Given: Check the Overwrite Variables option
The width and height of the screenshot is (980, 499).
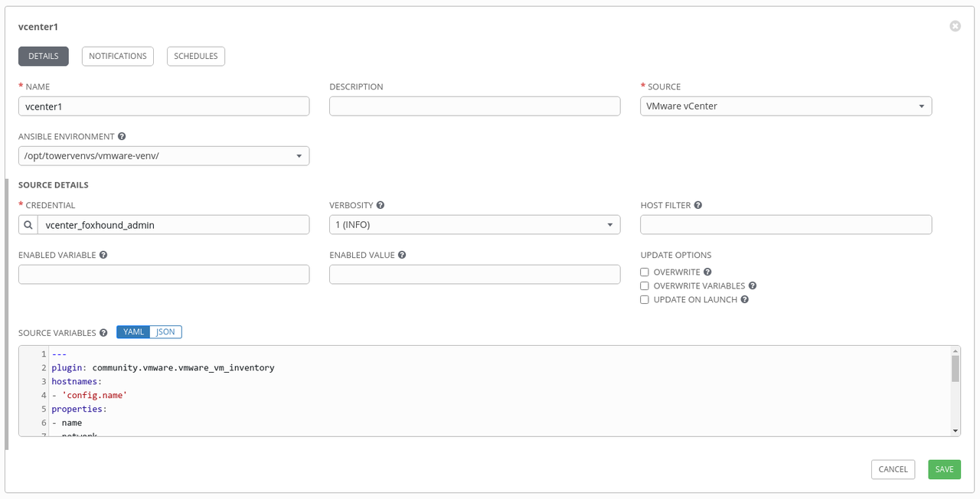Looking at the screenshot, I should point(645,285).
